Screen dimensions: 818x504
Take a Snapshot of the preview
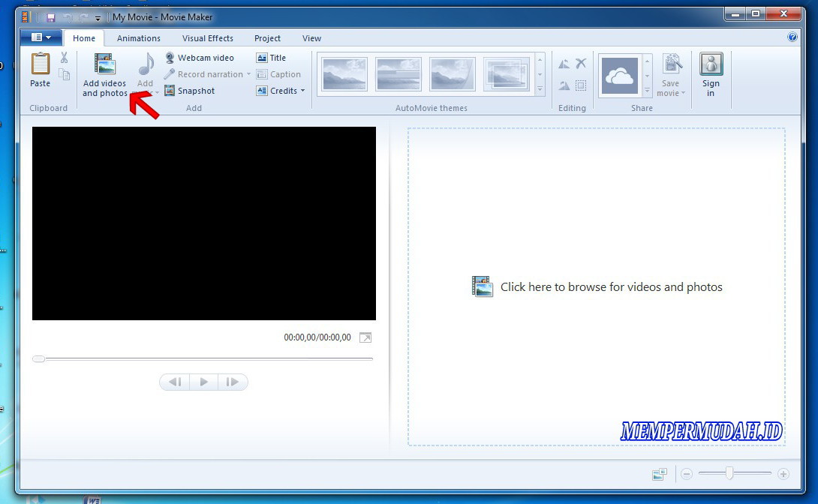(190, 91)
